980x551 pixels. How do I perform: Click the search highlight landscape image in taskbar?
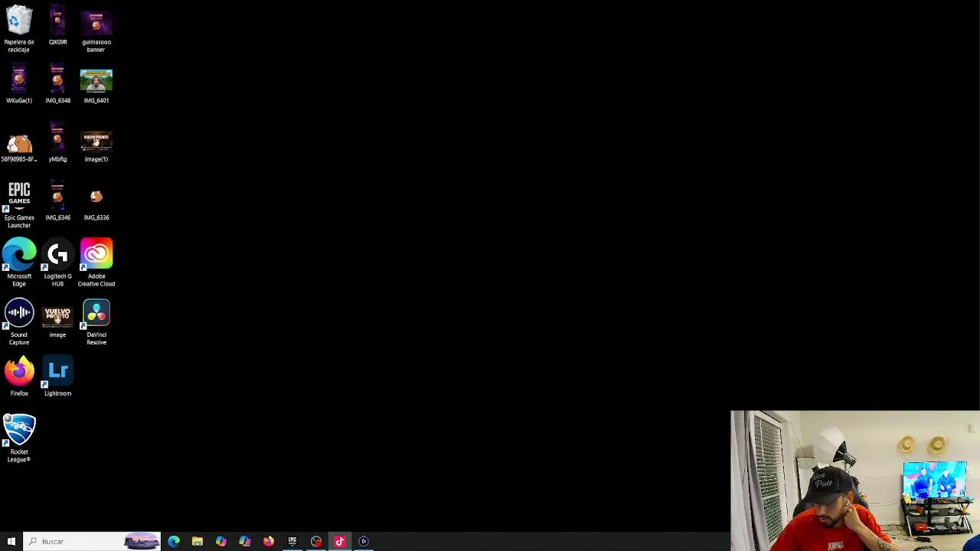pos(142,541)
